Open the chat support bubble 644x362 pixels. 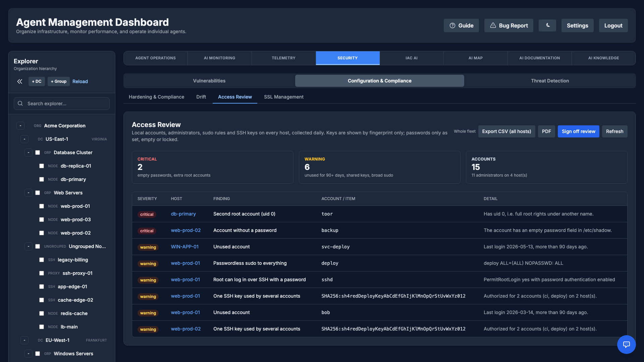(626, 344)
